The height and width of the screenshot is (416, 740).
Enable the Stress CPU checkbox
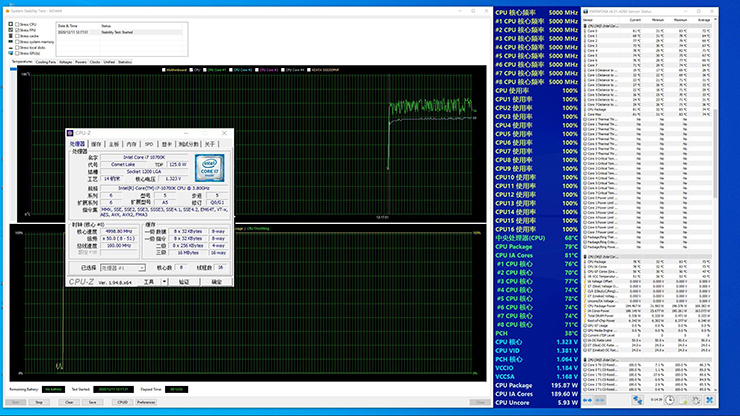pyautogui.click(x=17, y=24)
